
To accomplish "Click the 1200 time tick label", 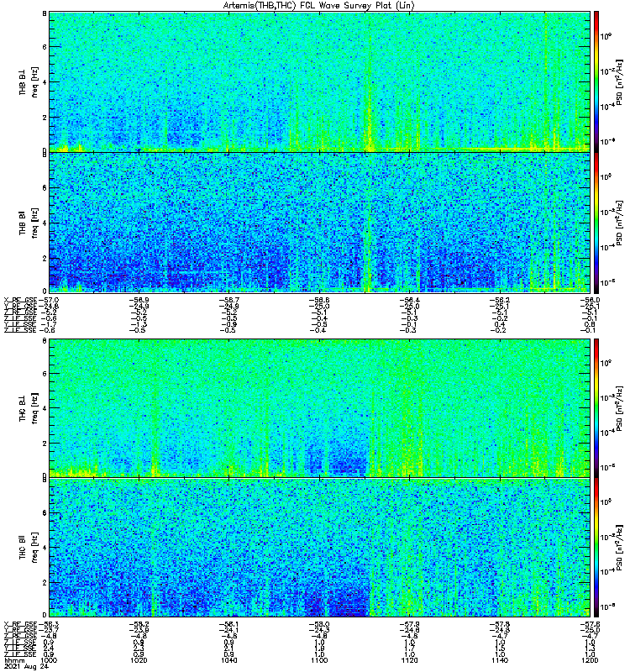I will coord(590,660).
